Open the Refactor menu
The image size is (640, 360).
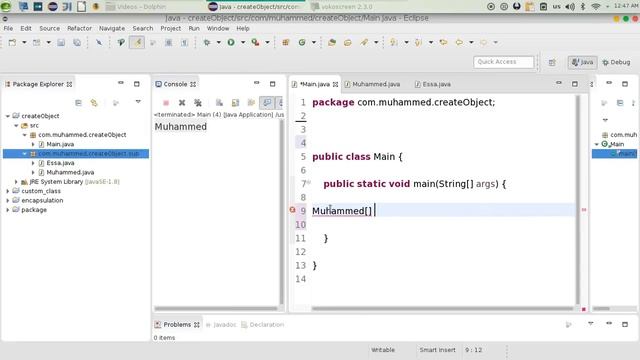point(80,29)
